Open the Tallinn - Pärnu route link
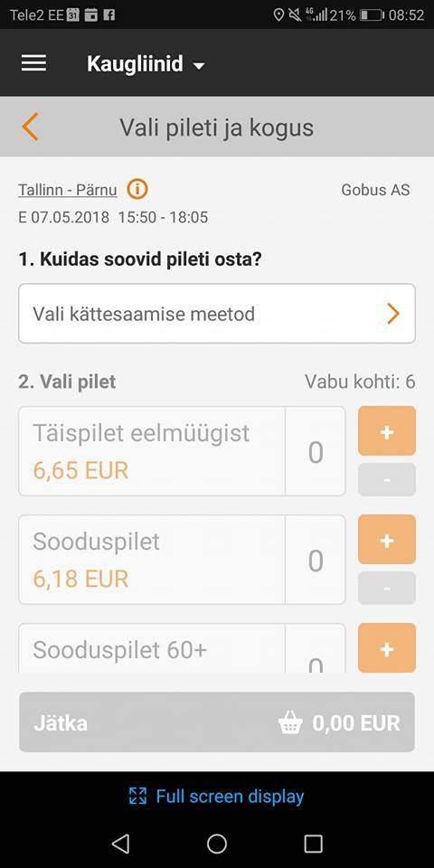Viewport: 434px width, 868px height. pyautogui.click(x=68, y=190)
